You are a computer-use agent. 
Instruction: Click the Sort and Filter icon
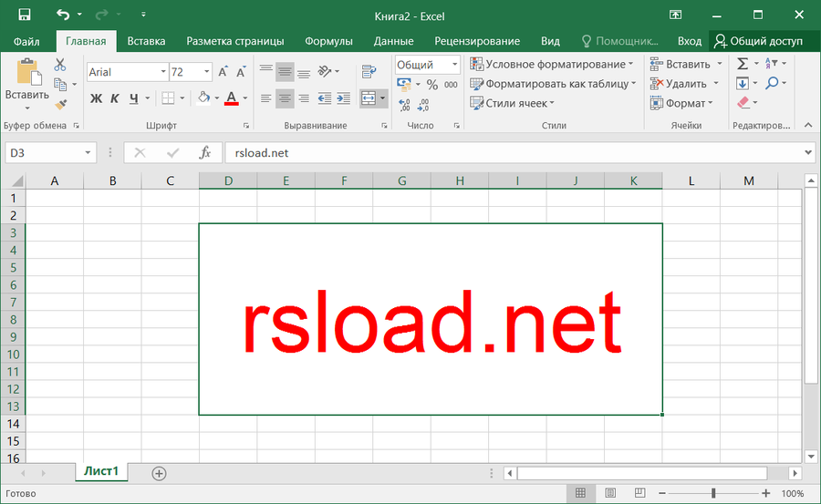771,64
